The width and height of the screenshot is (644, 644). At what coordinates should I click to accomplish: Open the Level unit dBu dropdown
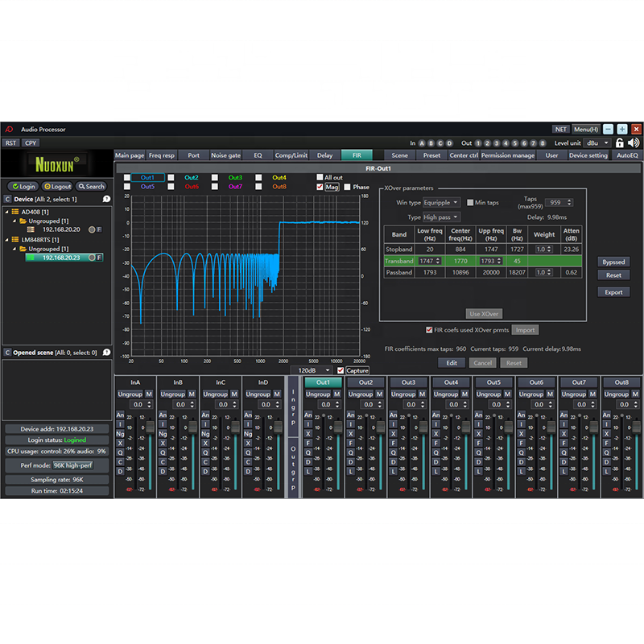(x=597, y=143)
